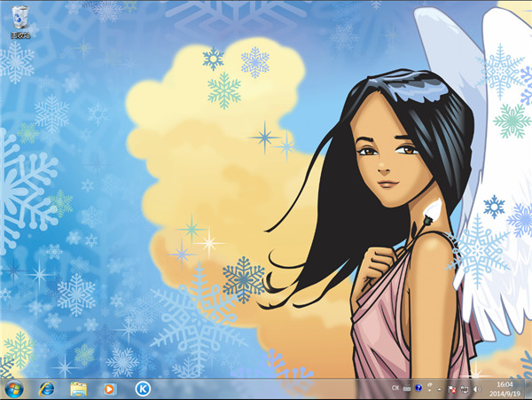Click the keyboard input method icon
The height and width of the screenshot is (400, 532).
(x=407, y=388)
